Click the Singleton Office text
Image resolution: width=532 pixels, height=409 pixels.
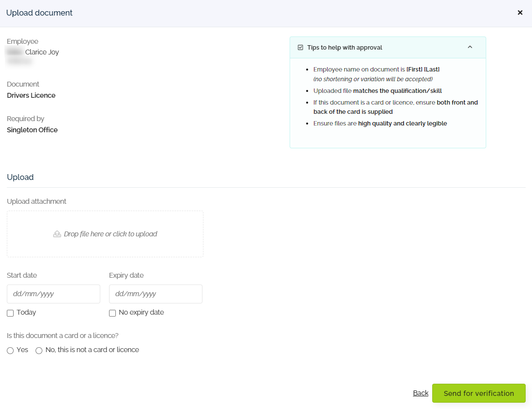pos(32,130)
